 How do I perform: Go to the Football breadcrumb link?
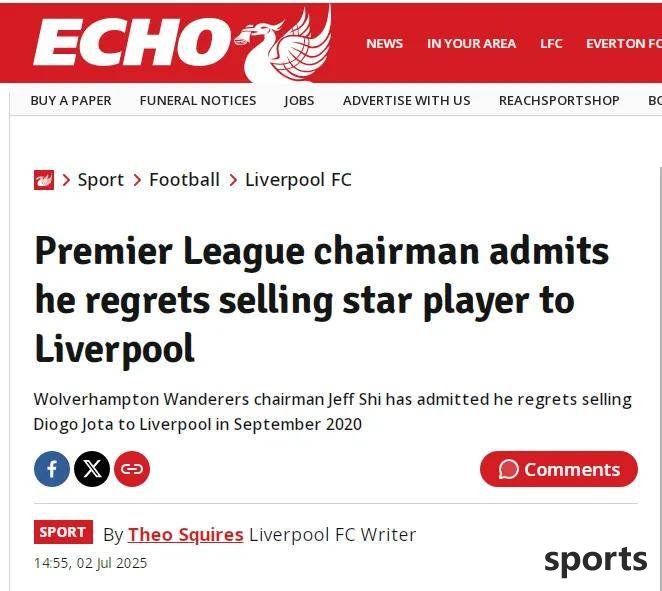tap(184, 180)
